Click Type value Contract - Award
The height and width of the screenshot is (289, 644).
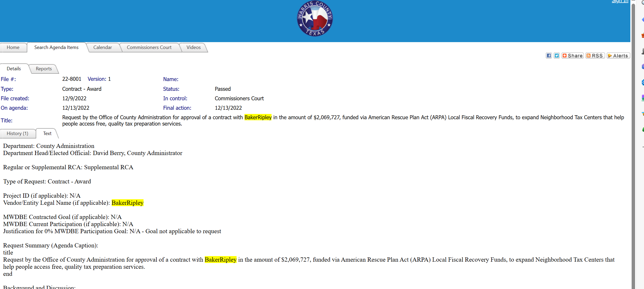82,89
